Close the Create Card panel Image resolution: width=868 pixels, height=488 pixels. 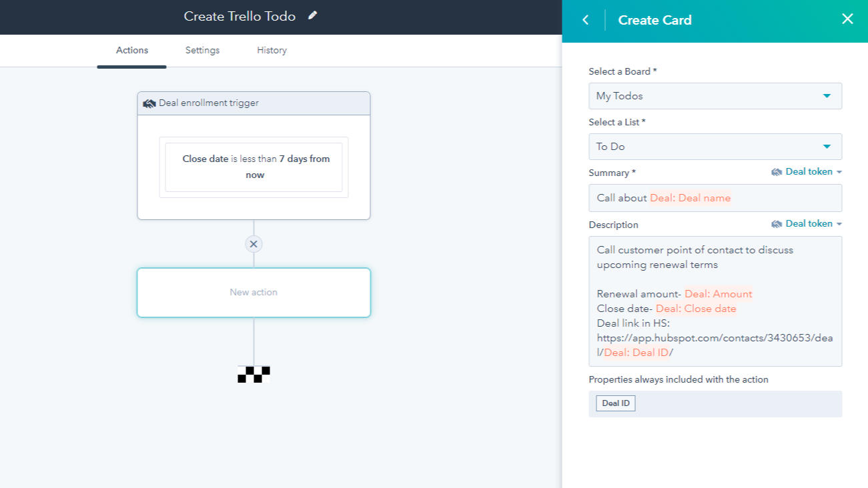click(847, 19)
